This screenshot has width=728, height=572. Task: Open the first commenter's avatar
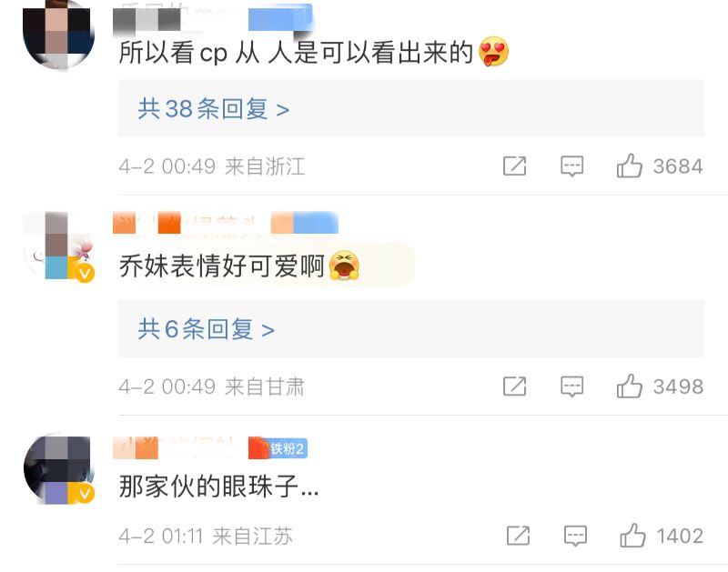click(x=58, y=33)
